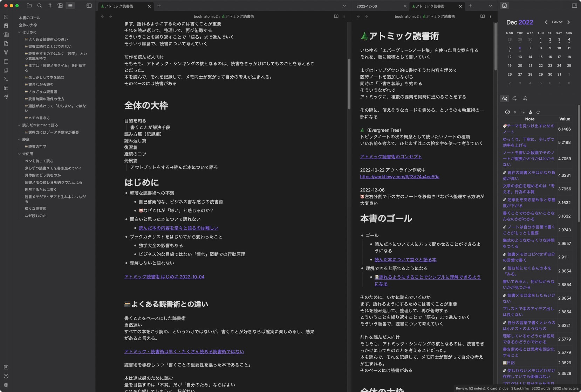Open the left pane tab list dropdown
Screen dimensions: 581x392
pyautogui.click(x=344, y=6)
